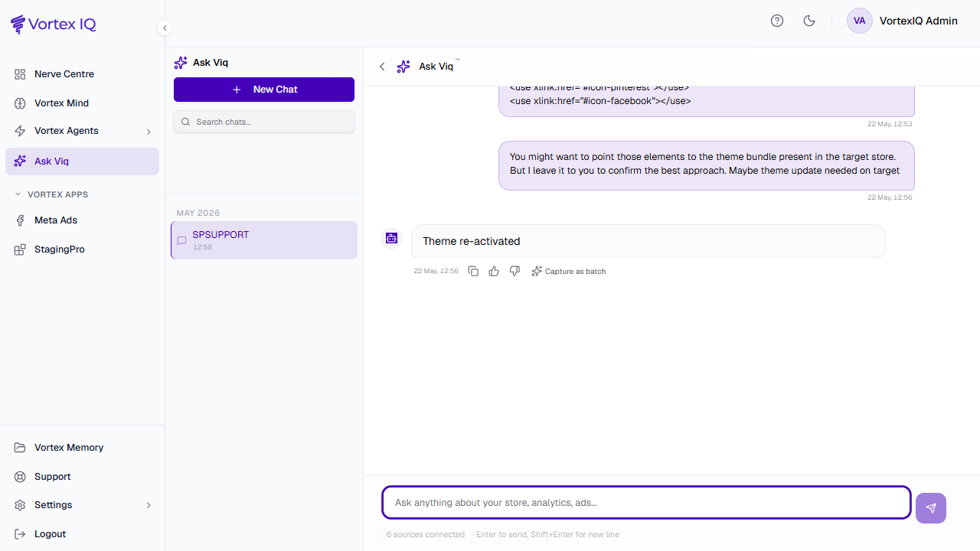Focus the Search chats field
Image resolution: width=980 pixels, height=551 pixels.
coord(264,122)
